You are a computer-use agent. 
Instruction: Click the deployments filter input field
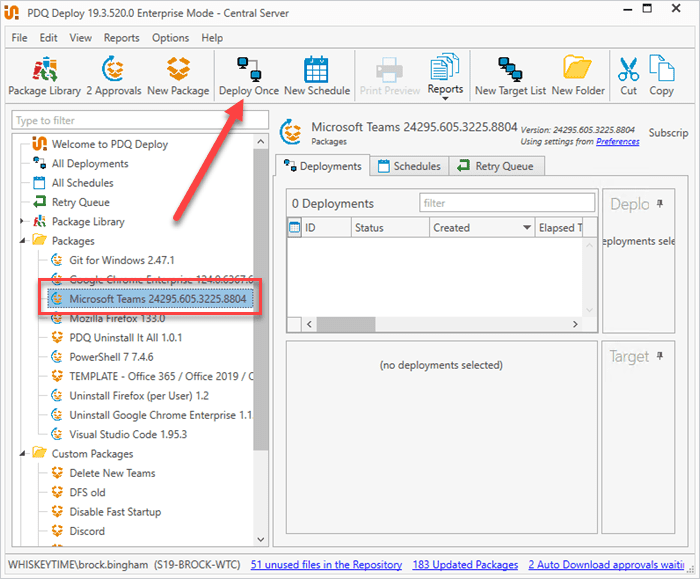pos(507,203)
